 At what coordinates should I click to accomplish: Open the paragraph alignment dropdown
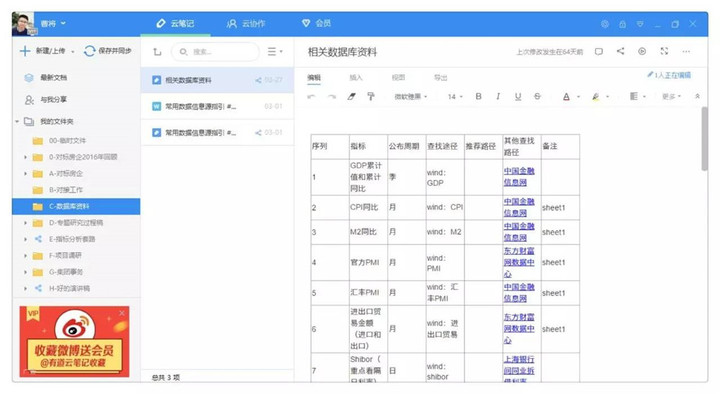click(x=637, y=96)
